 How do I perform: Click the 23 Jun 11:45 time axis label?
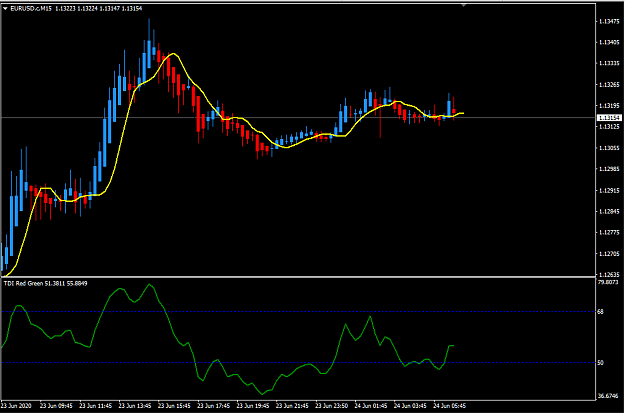(96, 406)
